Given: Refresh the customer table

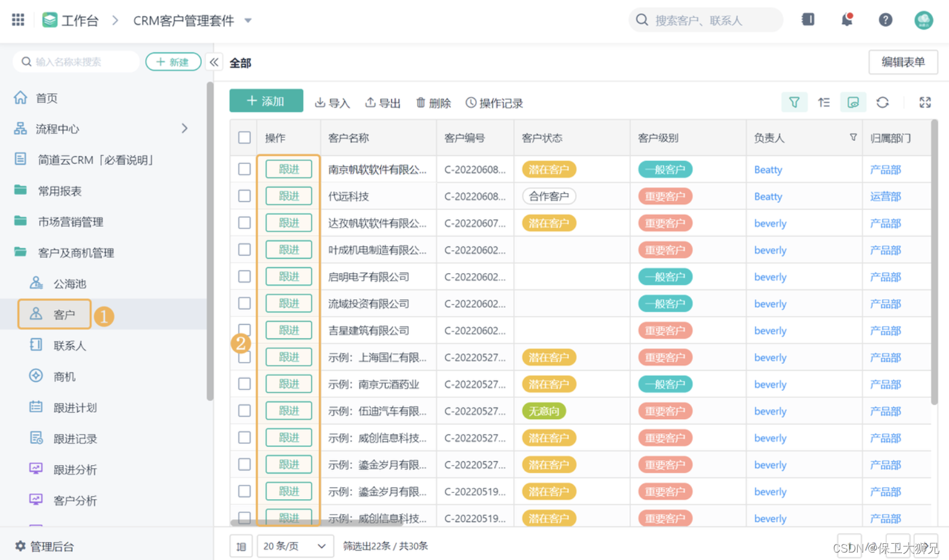Looking at the screenshot, I should click(883, 102).
